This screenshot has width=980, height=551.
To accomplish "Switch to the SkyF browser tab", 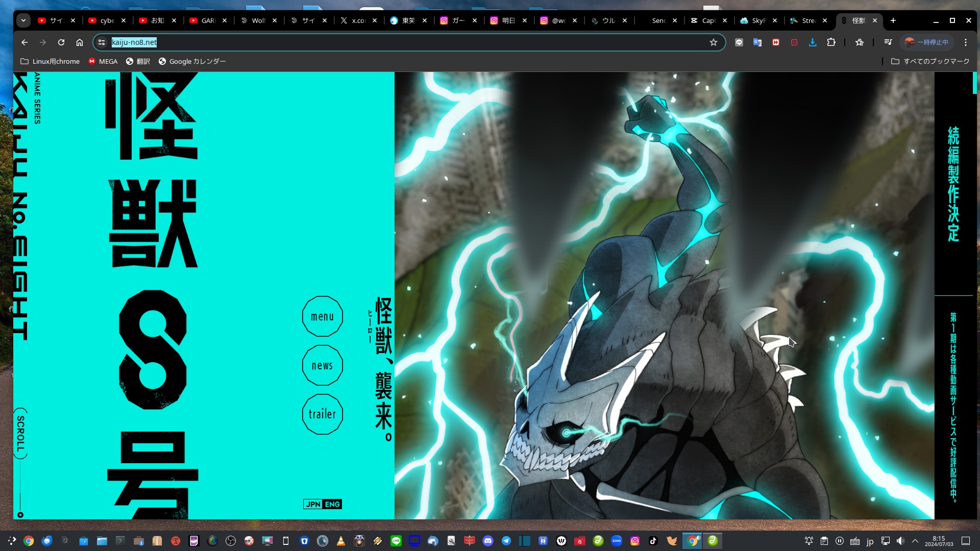I will [x=757, y=20].
